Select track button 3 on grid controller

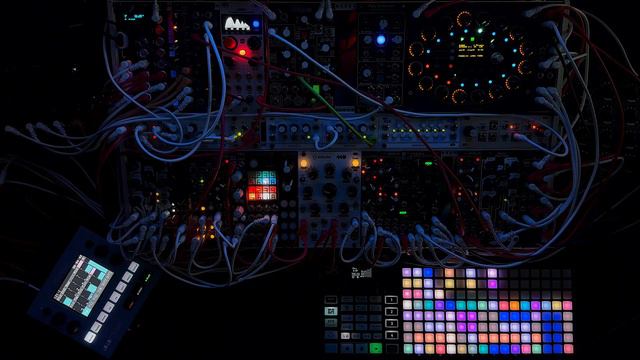(391, 323)
